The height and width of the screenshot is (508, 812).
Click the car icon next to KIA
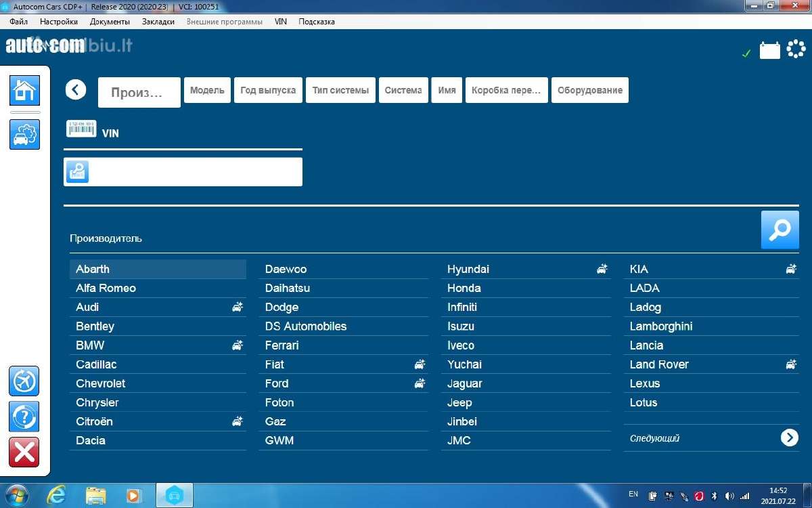(x=791, y=269)
